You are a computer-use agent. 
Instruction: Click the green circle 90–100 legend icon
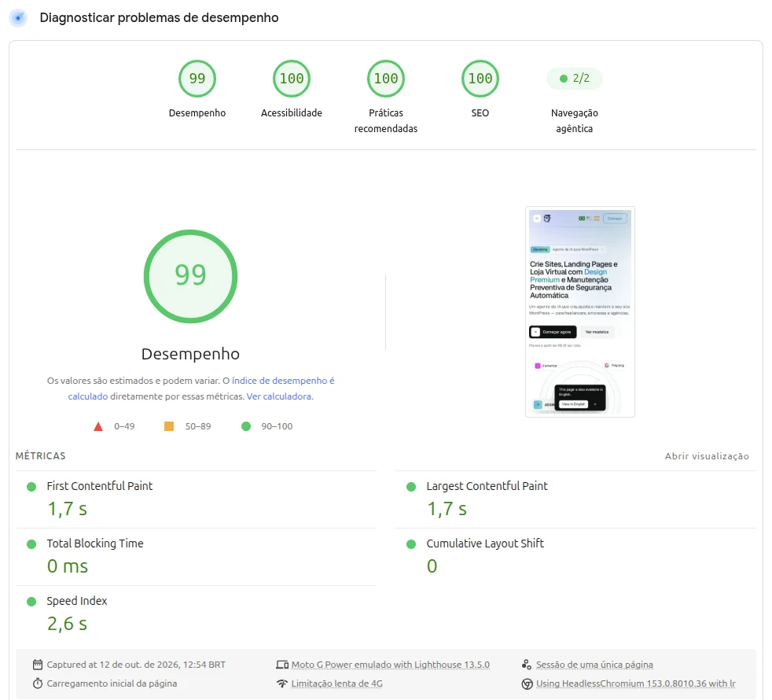pyautogui.click(x=246, y=426)
